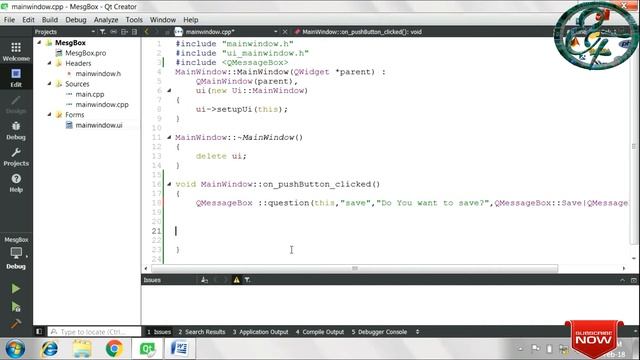
Task: Open Projects mode in sidebar
Action: point(16,157)
